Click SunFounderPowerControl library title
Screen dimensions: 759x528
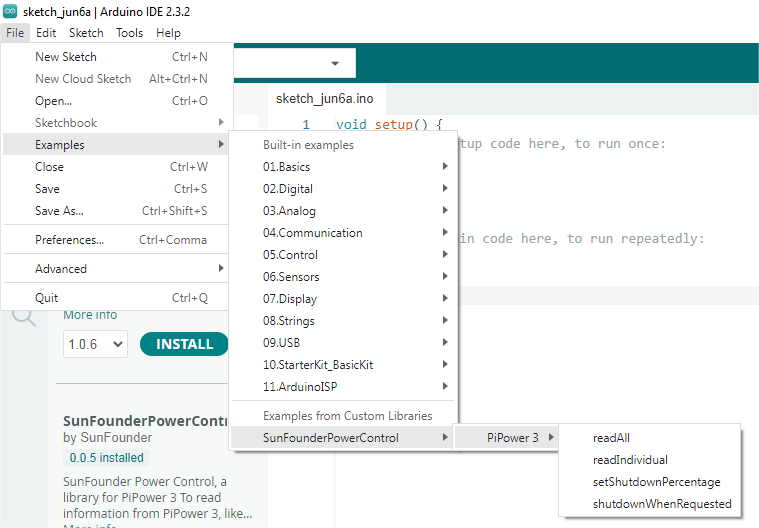145,421
